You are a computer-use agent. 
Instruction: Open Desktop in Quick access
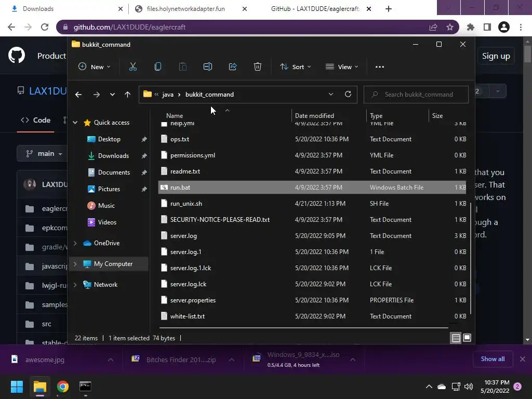tap(109, 139)
